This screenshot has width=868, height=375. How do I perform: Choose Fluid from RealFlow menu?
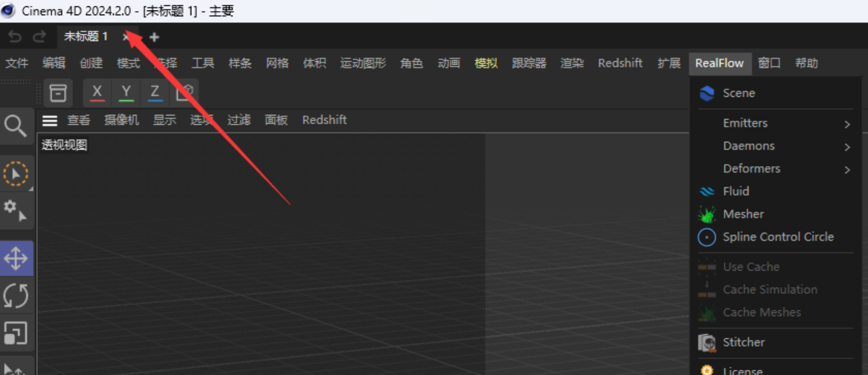[775, 191]
